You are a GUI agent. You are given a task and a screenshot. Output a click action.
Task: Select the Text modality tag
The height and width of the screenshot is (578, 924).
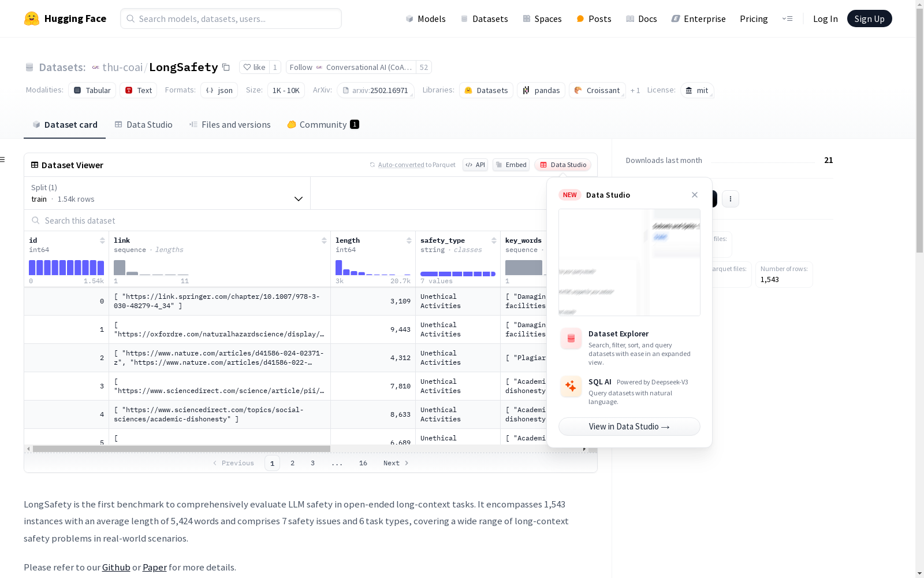(139, 90)
